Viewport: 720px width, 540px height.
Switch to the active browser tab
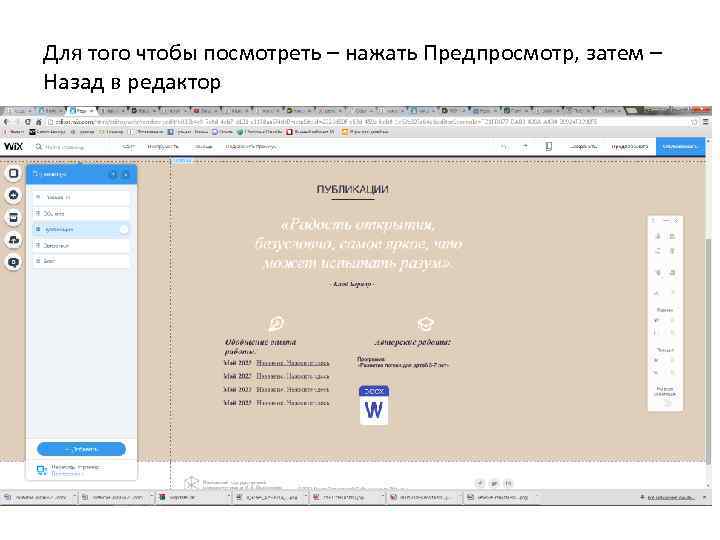pyautogui.click(x=82, y=111)
